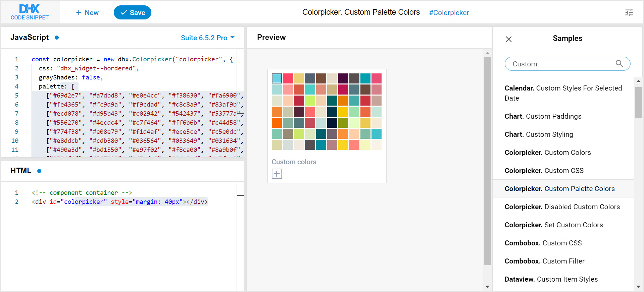The image size is (644, 292).
Task: Create a new snippet with New
Action: (87, 13)
